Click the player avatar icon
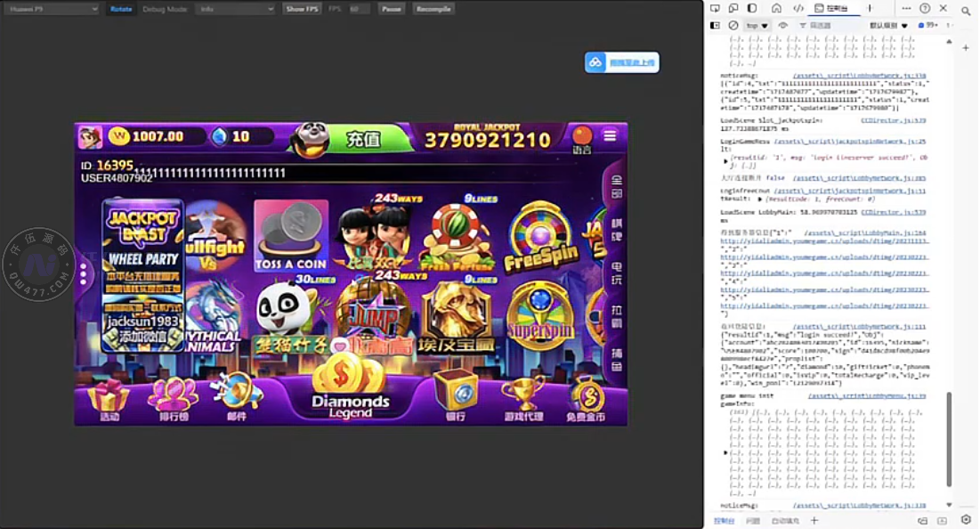The image size is (980, 529). (x=90, y=136)
